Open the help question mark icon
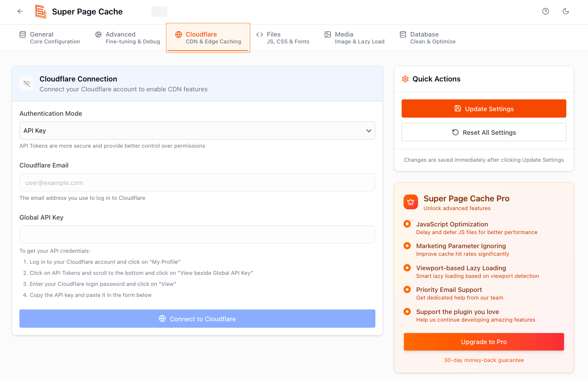Viewport: 588px width, 381px height. point(545,11)
